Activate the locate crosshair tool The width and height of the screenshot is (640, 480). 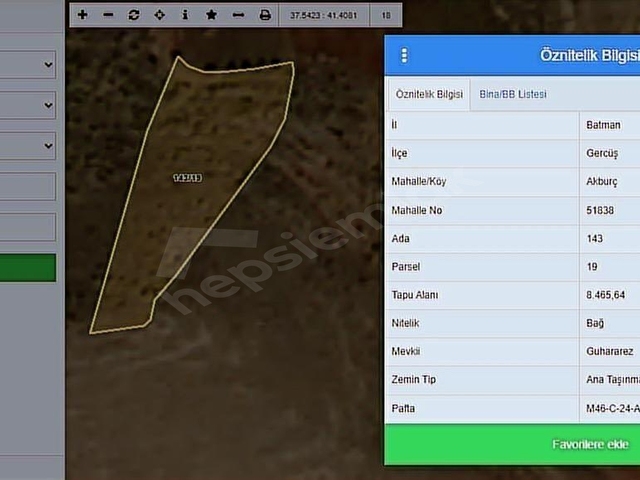click(x=160, y=15)
